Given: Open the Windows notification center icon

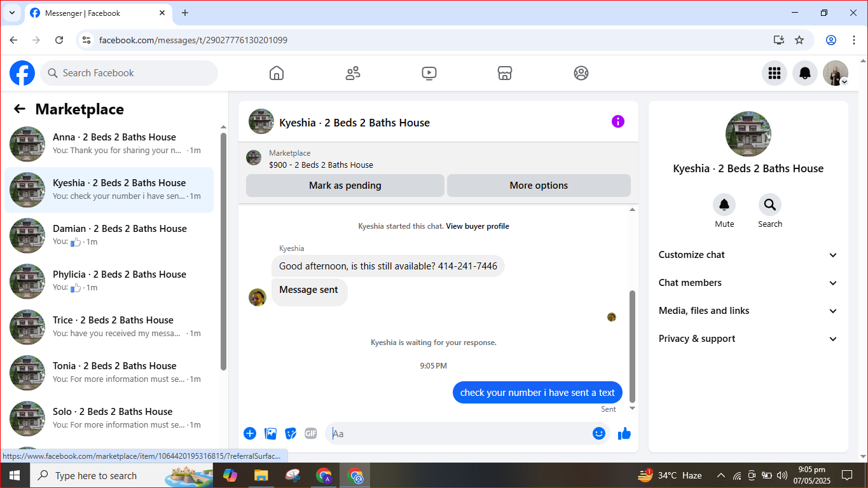Looking at the screenshot, I should [847, 475].
